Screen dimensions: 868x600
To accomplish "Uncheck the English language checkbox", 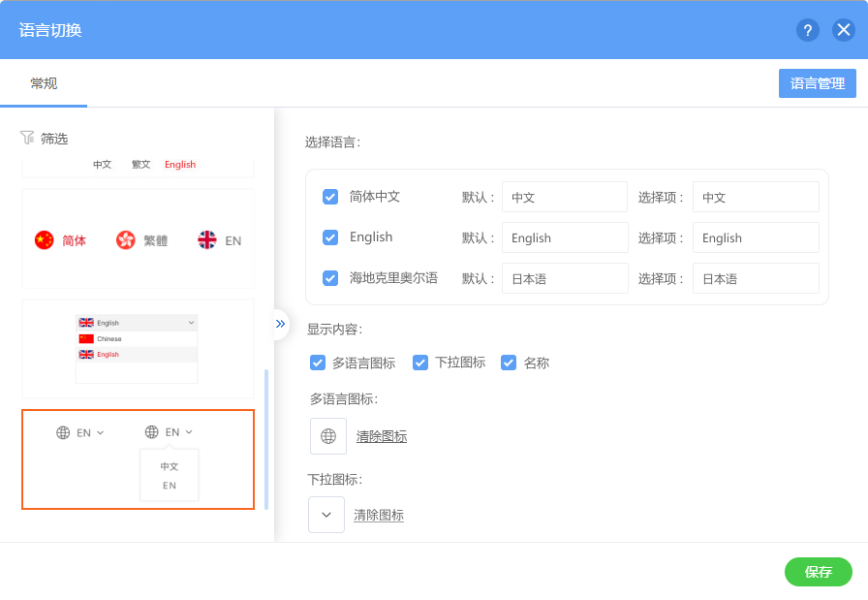I will coord(330,237).
